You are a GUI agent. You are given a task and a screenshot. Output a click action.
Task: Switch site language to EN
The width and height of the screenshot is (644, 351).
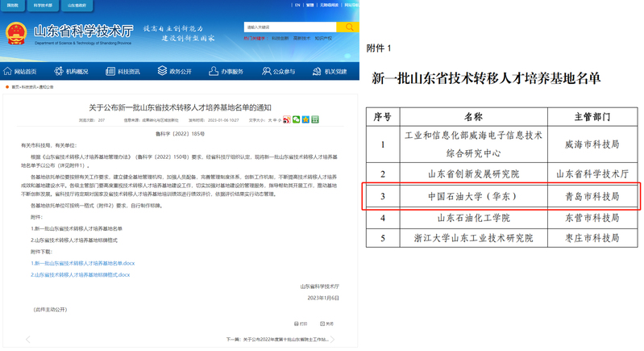tap(297, 5)
